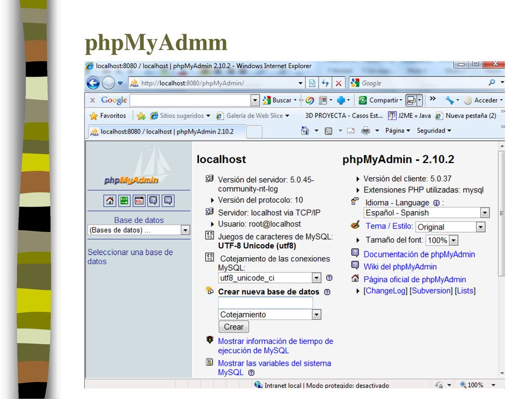
Task: Click the new database name input field
Action: (x=265, y=303)
